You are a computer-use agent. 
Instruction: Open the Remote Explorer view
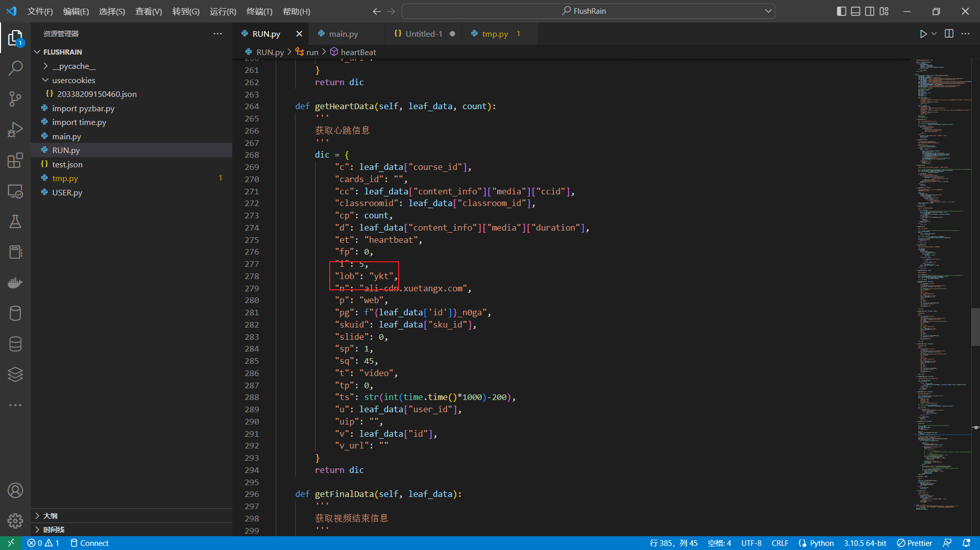[x=16, y=191]
